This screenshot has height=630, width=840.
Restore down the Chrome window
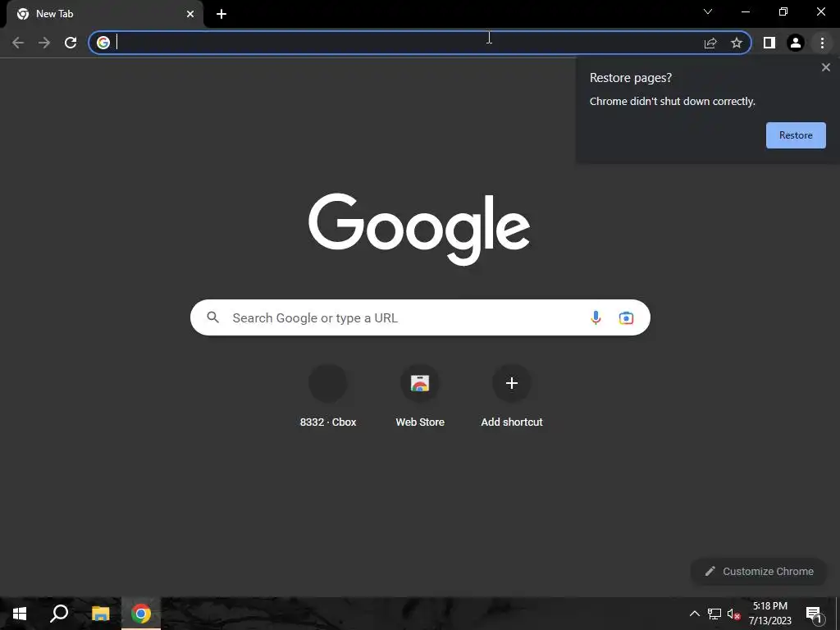click(783, 11)
